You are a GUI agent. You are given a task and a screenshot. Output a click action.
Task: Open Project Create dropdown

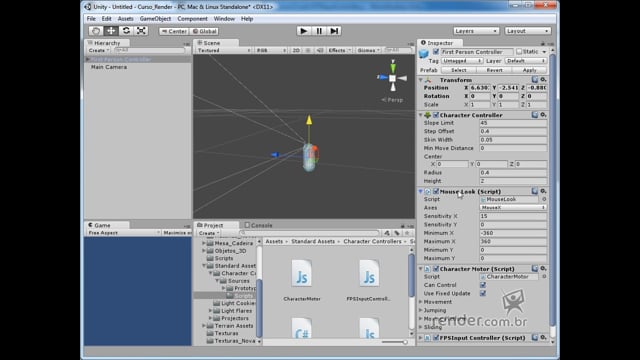(x=209, y=233)
